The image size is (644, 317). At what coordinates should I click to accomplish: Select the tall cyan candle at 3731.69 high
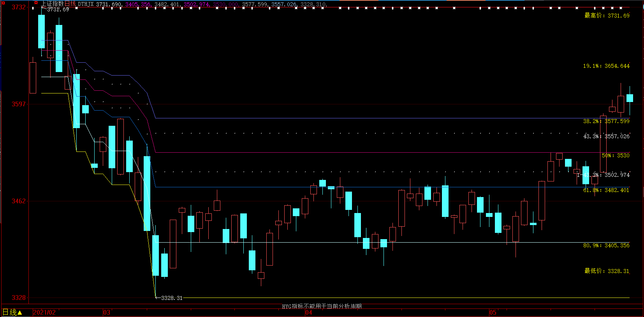[41, 32]
